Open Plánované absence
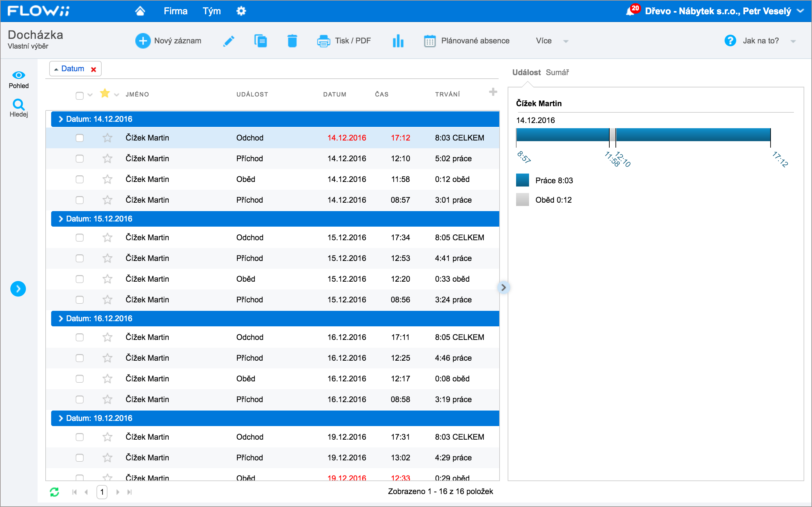 pyautogui.click(x=475, y=41)
